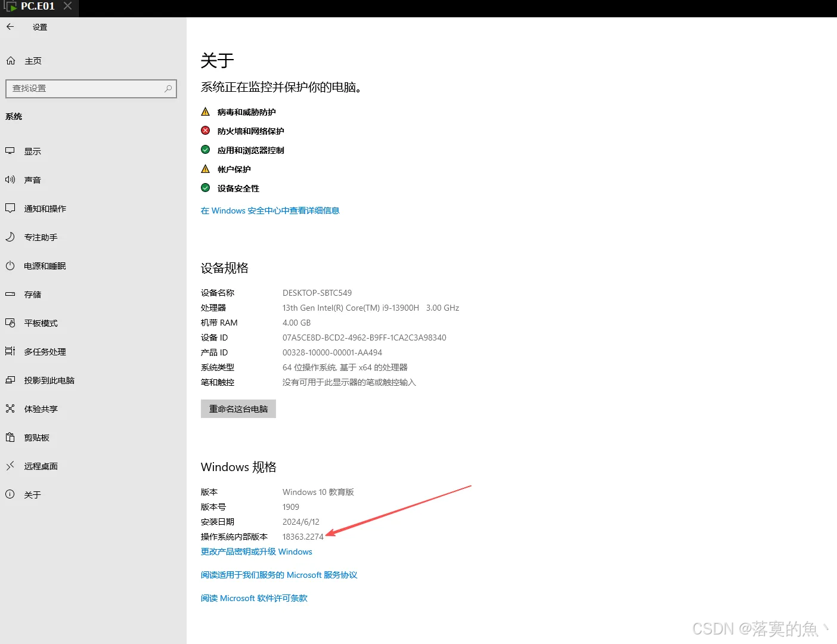The image size is (837, 644).
Task: Switch to the PC.E01 tab
Action: click(38, 6)
